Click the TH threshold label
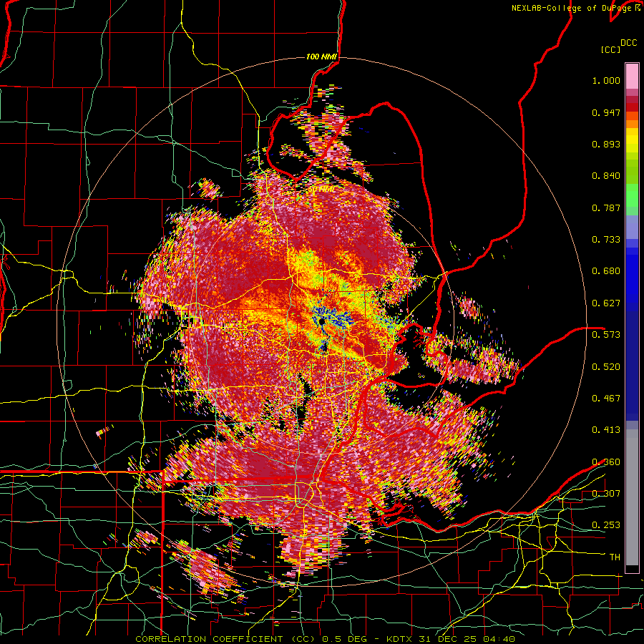Viewport: 644px width, 644px height. [615, 557]
